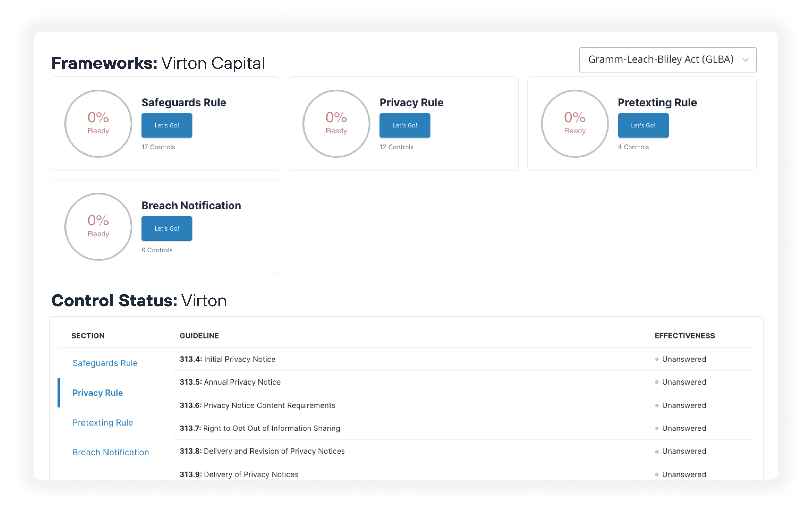Image resolution: width=812 pixels, height=511 pixels.
Task: Open 313.7 Right to Opt Out row
Action: (464, 428)
